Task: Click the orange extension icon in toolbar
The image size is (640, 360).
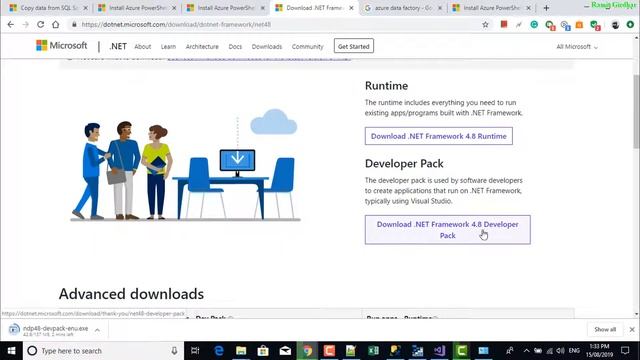Action: tap(579, 25)
